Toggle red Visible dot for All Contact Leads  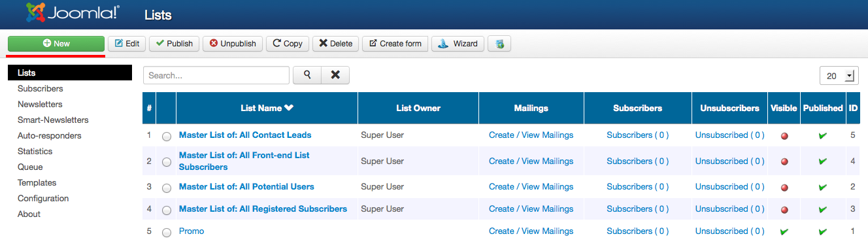click(784, 136)
